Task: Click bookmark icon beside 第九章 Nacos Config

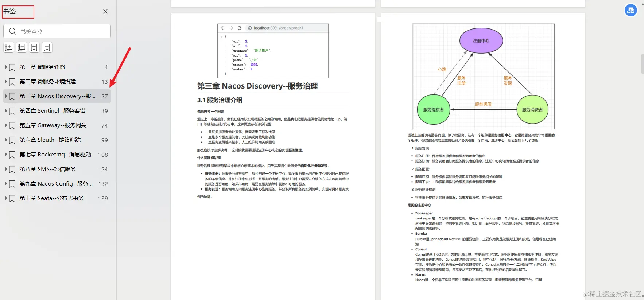Action: 12,184
